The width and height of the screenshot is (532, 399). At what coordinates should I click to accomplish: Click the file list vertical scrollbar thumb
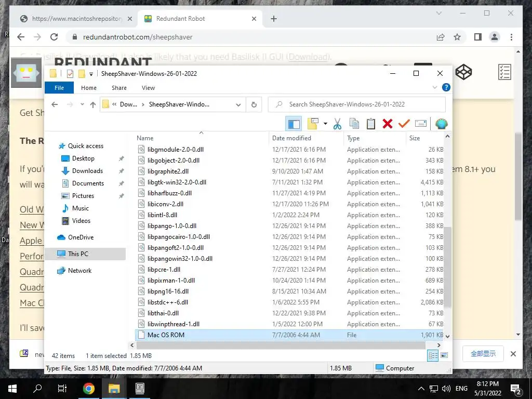[447, 268]
